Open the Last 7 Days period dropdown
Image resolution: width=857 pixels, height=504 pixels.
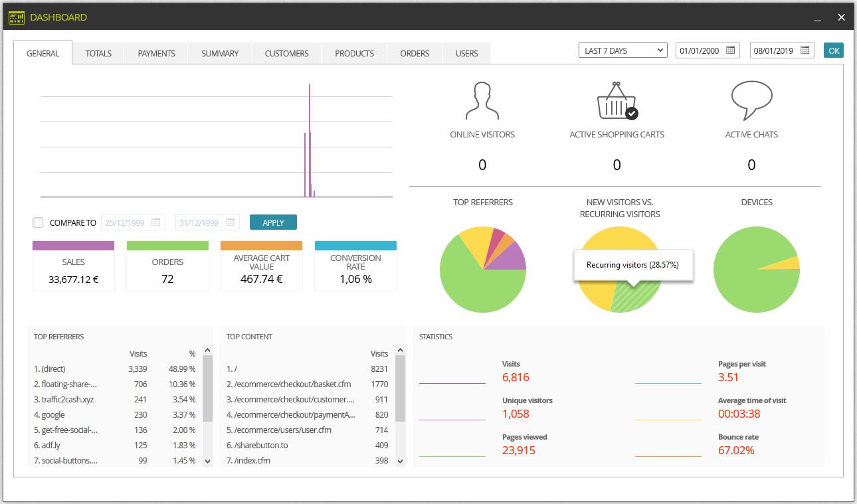[623, 50]
